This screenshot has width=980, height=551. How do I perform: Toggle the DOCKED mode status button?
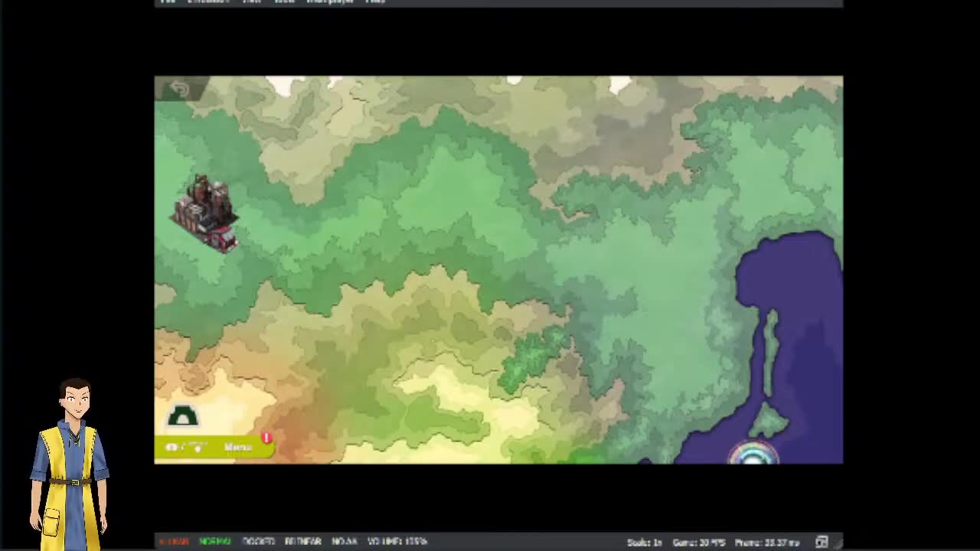coord(259,542)
